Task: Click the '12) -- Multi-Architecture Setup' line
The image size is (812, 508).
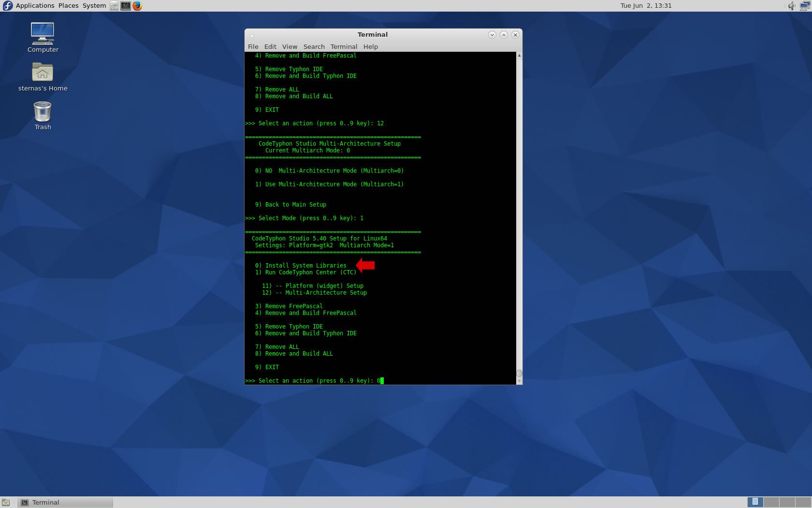Action: click(x=314, y=293)
